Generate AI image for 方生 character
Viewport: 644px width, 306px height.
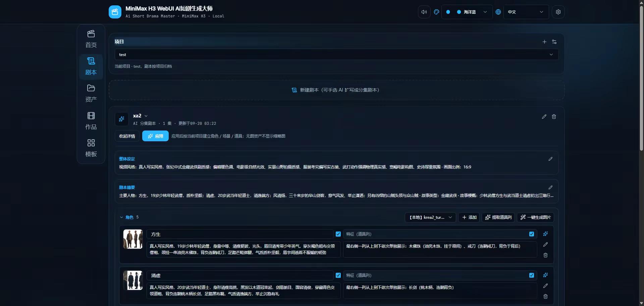545,234
